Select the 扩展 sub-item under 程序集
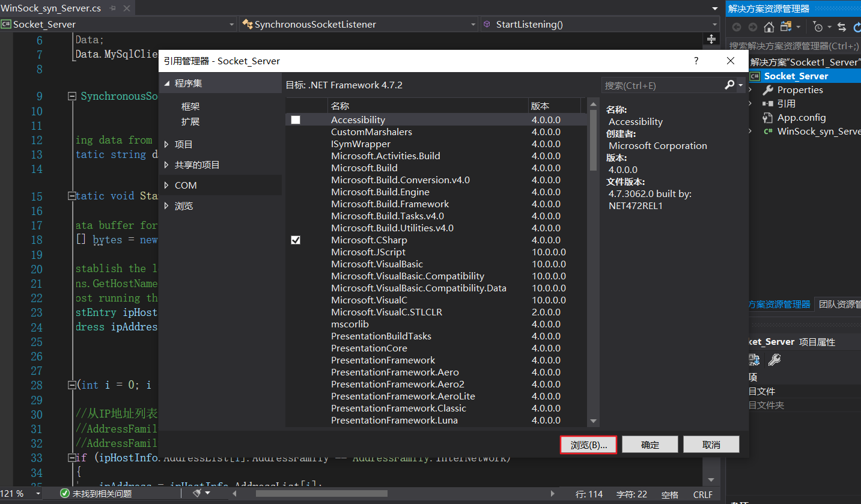The height and width of the screenshot is (504, 861). 190,122
